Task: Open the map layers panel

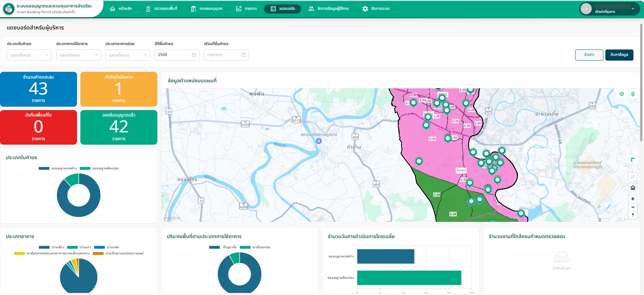Action: (x=633, y=94)
